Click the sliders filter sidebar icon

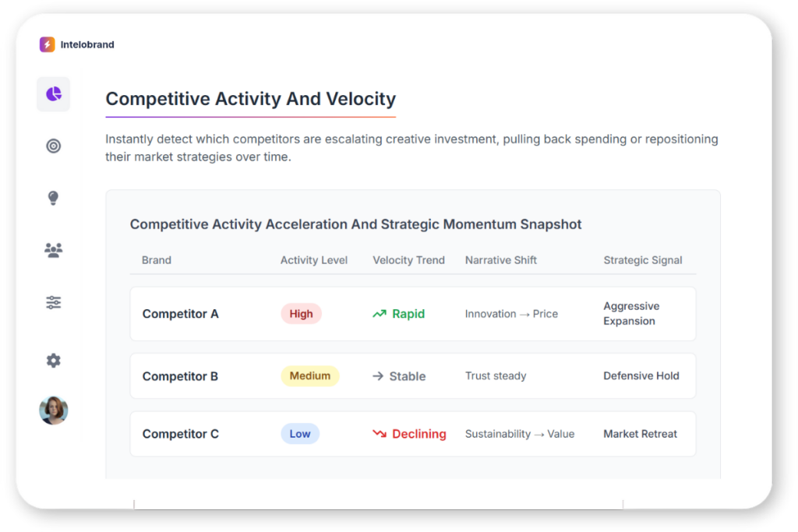pyautogui.click(x=53, y=302)
